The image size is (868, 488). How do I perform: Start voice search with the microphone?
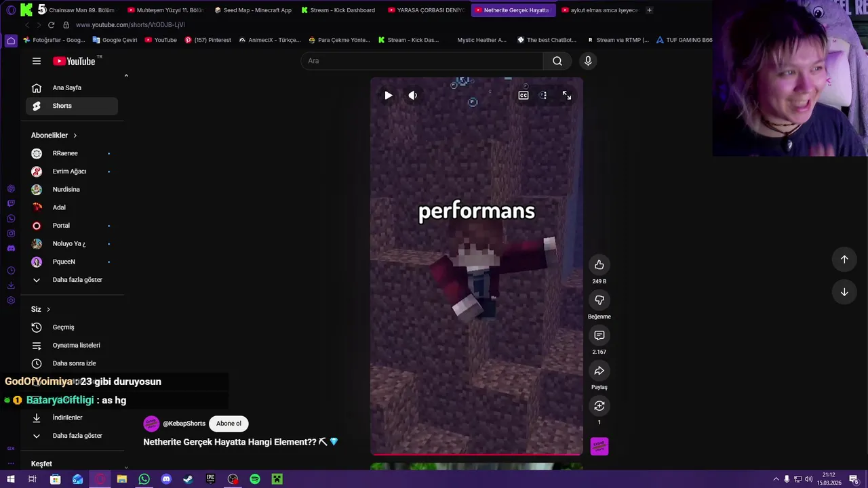point(588,61)
